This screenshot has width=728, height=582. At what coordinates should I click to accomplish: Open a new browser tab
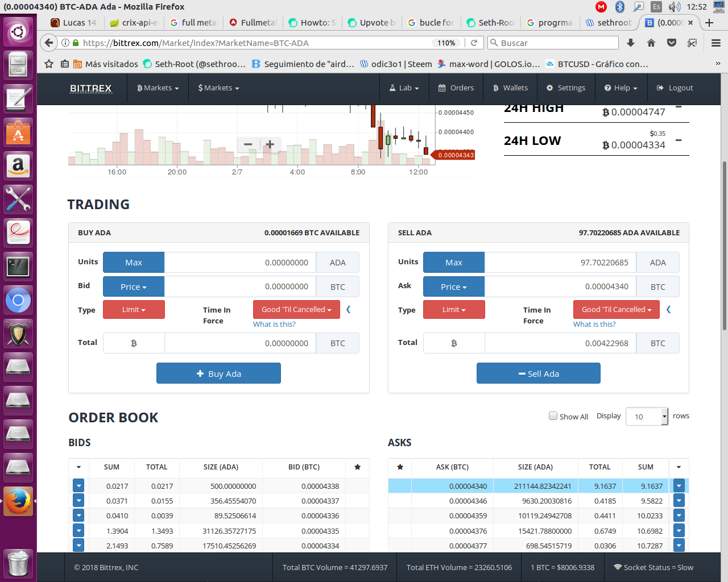pyautogui.click(x=709, y=23)
